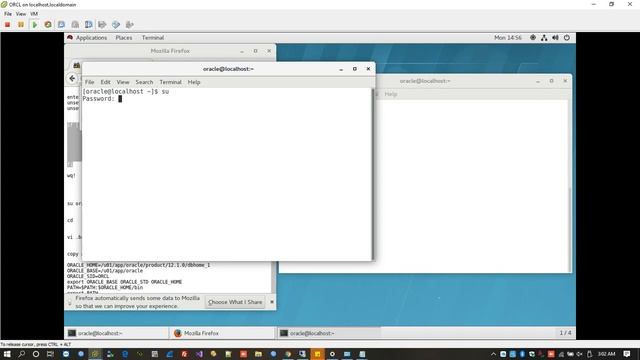Open the Terminal app menu in top panel
The height and width of the screenshot is (360, 640).
tap(153, 38)
